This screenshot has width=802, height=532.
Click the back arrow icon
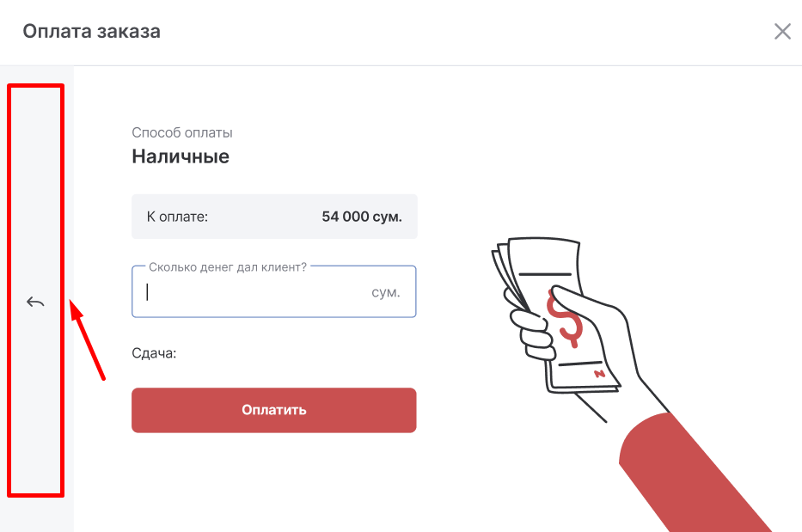[35, 302]
